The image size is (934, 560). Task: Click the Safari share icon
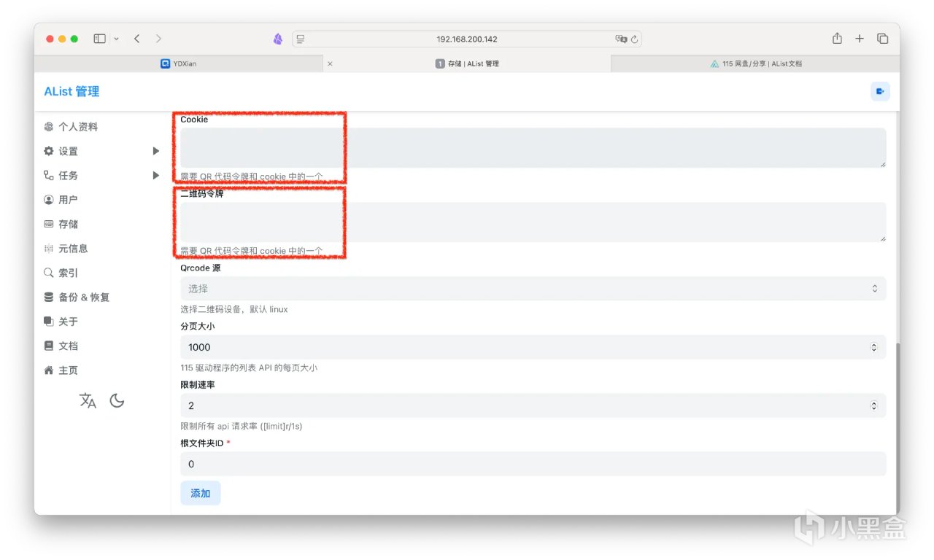pos(837,39)
